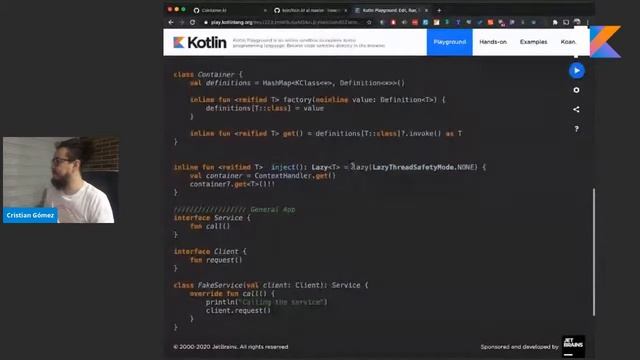This screenshot has width=640, height=360.
Task: Click the Chrome profile avatar icon
Action: 577,22
